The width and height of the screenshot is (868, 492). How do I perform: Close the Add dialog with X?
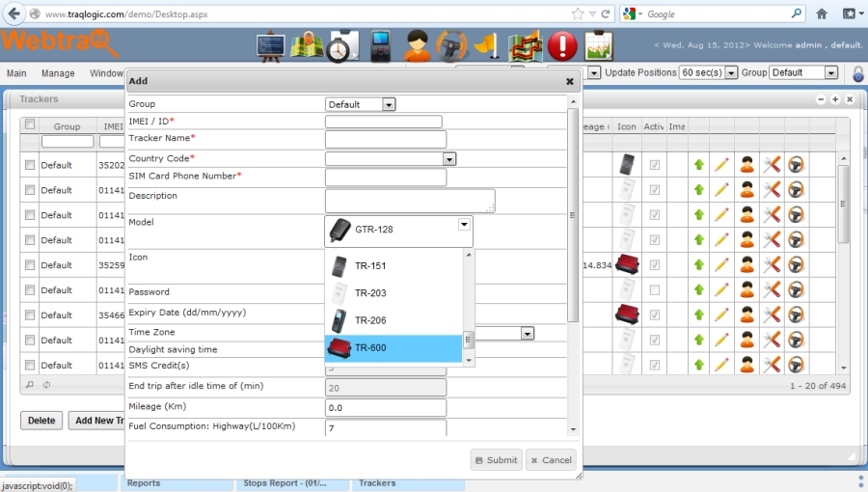(570, 81)
